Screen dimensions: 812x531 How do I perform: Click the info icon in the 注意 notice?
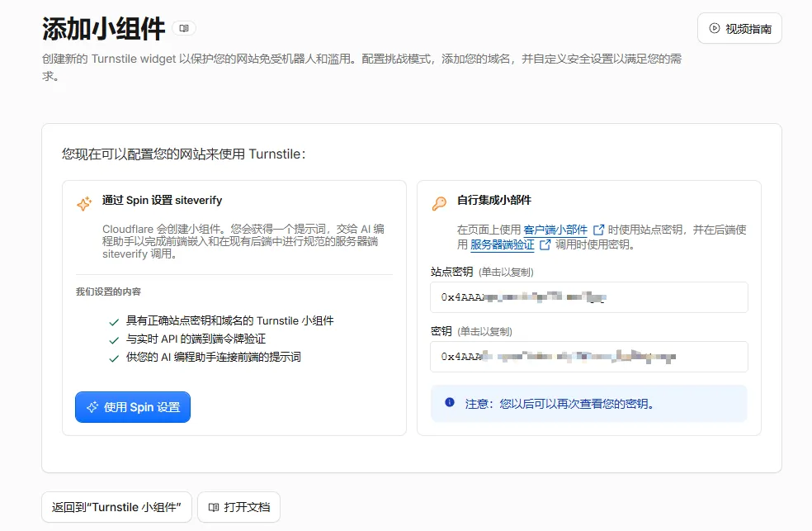coord(450,402)
